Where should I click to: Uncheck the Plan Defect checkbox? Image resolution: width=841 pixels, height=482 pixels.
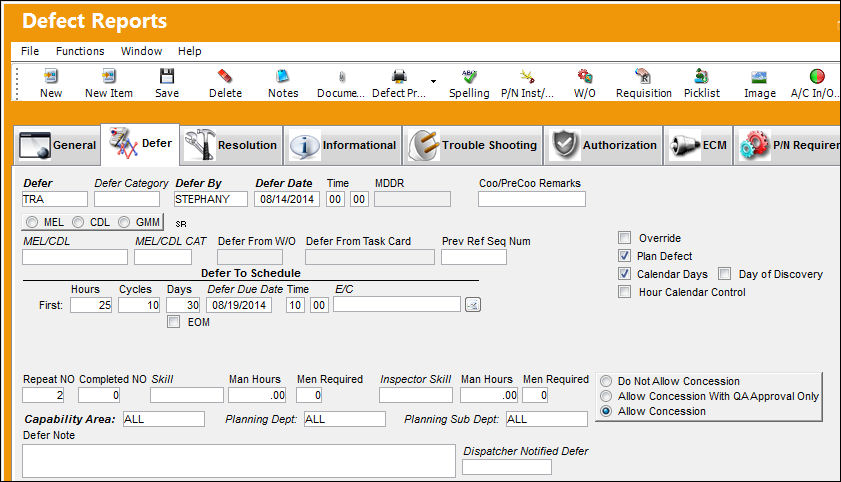(624, 256)
